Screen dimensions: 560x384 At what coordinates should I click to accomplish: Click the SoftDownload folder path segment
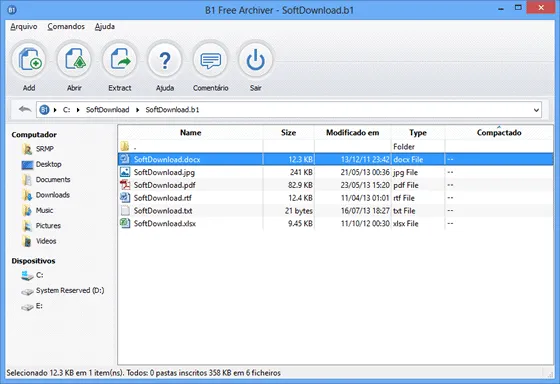point(108,110)
